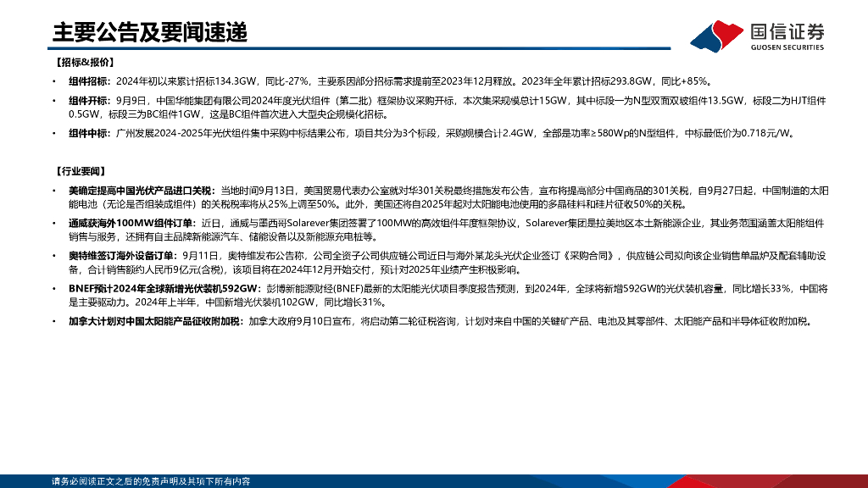Click the text 合计销售额约人民币9亿元(含税)

156,270
